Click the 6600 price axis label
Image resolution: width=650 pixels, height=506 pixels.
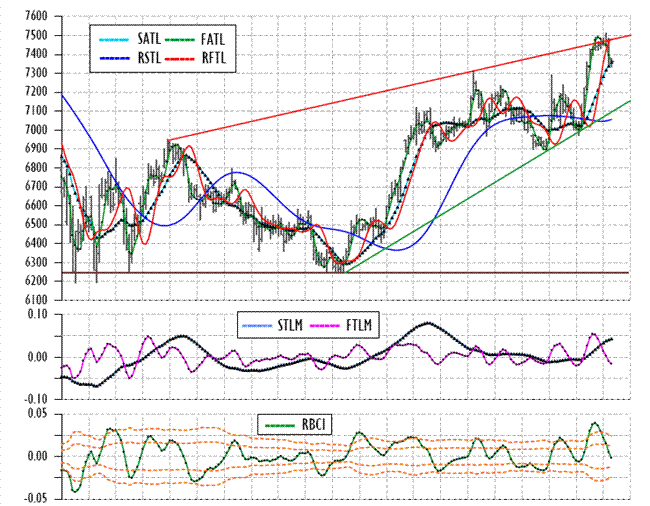click(x=36, y=206)
